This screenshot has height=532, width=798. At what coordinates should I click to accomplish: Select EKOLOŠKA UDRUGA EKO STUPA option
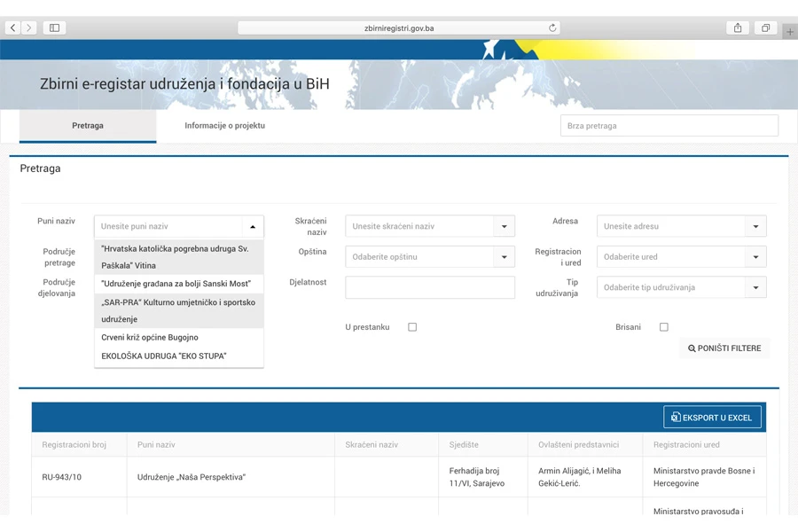coord(179,356)
